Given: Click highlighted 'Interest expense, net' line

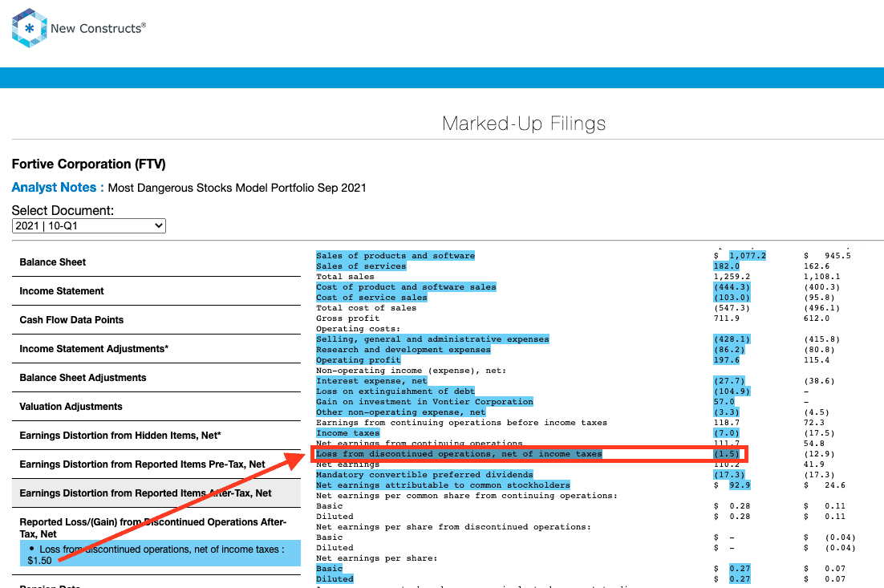Looking at the screenshot, I should [371, 381].
